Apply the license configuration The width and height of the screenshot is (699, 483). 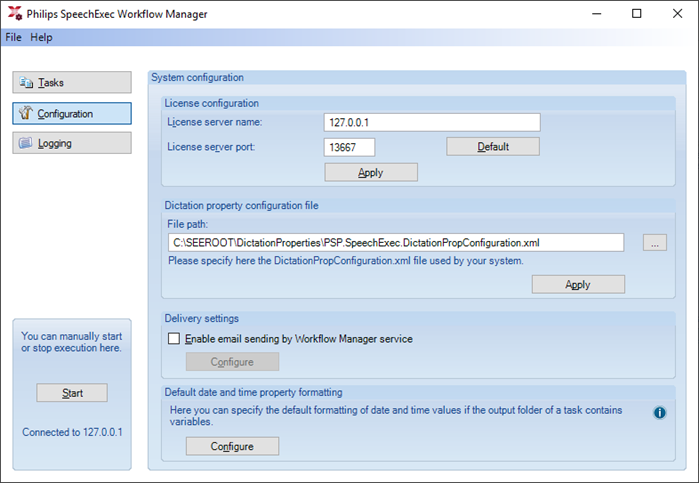coord(371,173)
